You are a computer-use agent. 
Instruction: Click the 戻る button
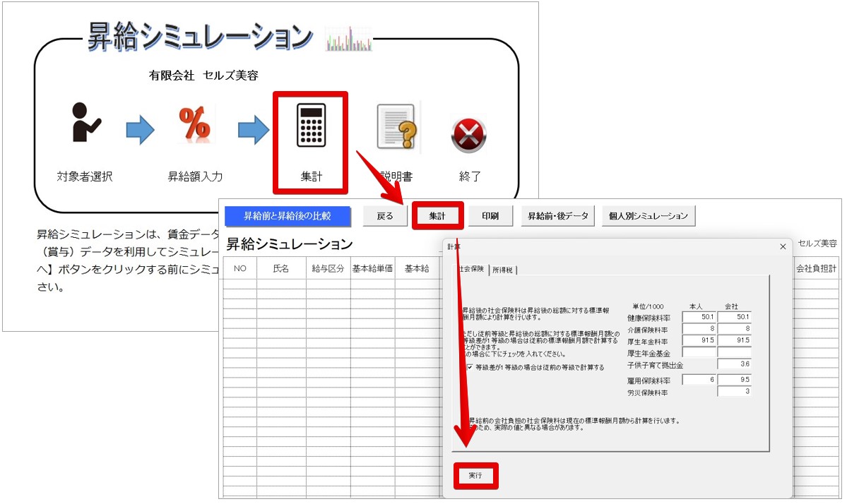[x=385, y=216]
